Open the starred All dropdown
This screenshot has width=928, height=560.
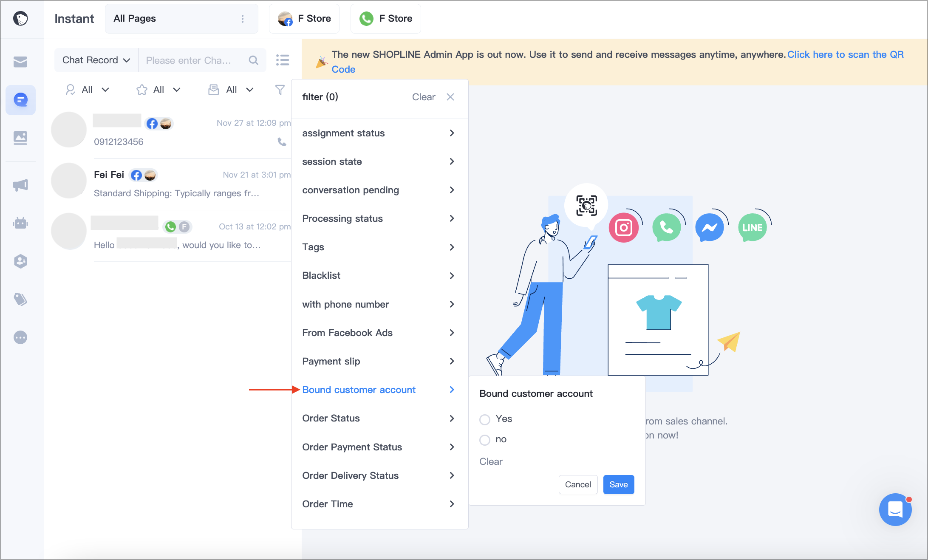pos(158,90)
